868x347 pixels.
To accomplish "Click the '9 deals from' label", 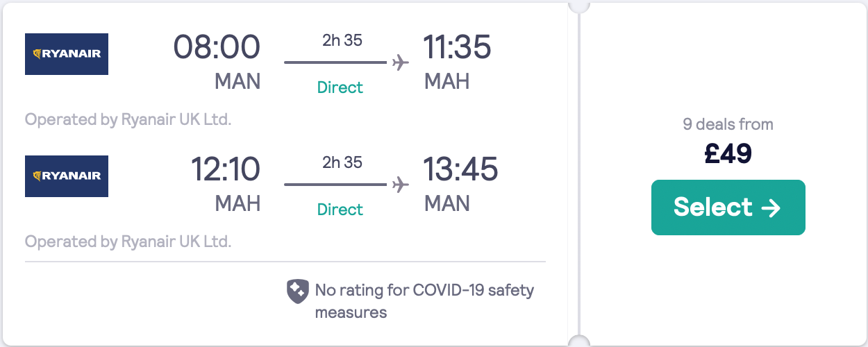I will (728, 125).
